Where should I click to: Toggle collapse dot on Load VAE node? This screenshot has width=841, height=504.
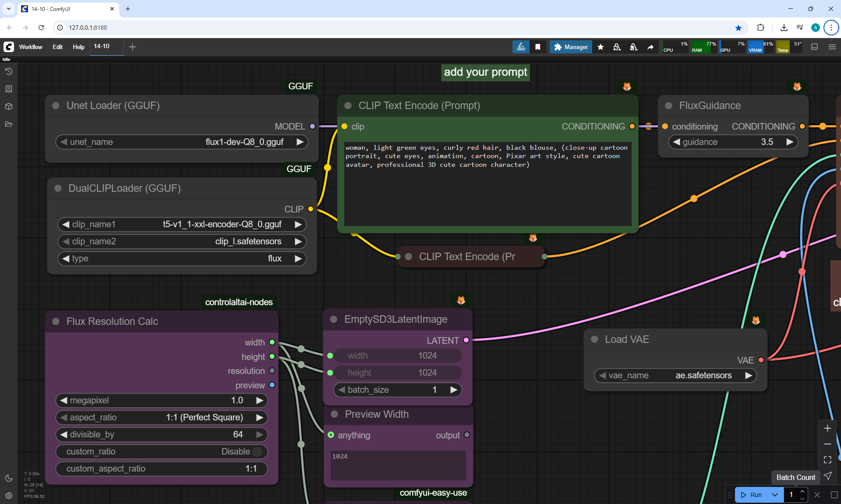pos(594,339)
